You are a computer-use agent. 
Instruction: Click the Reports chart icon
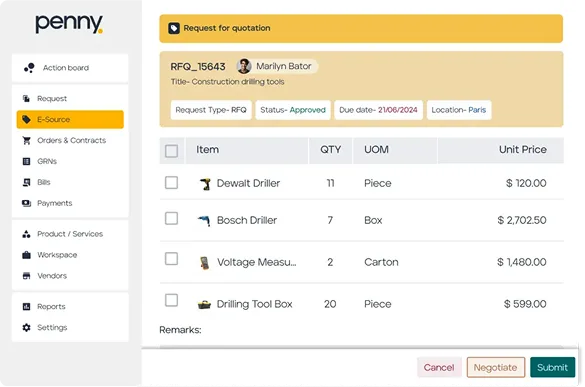coord(26,306)
